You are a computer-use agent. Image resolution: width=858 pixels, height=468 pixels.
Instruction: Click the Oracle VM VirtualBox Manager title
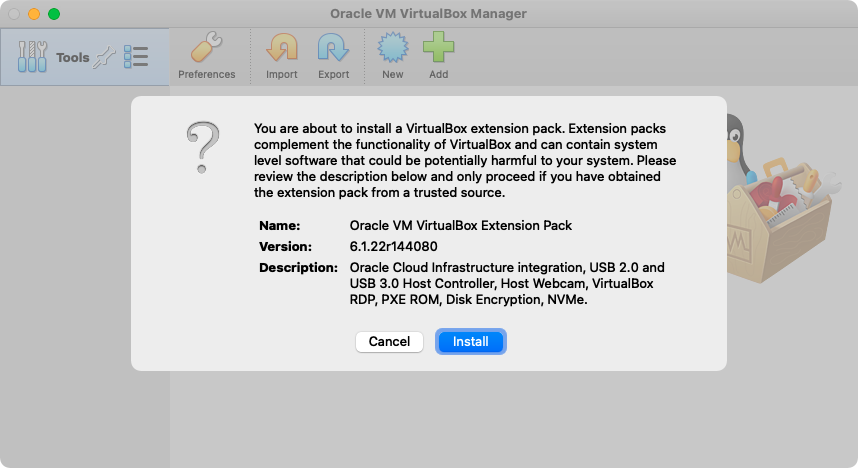pyautogui.click(x=428, y=14)
